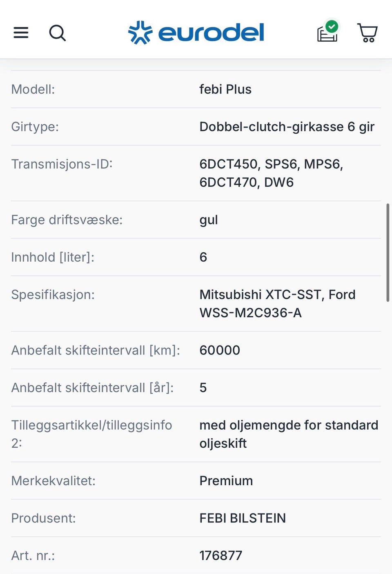Screen dimensions: 392x574
Task: Click the Girtype row label
Action: (x=35, y=127)
